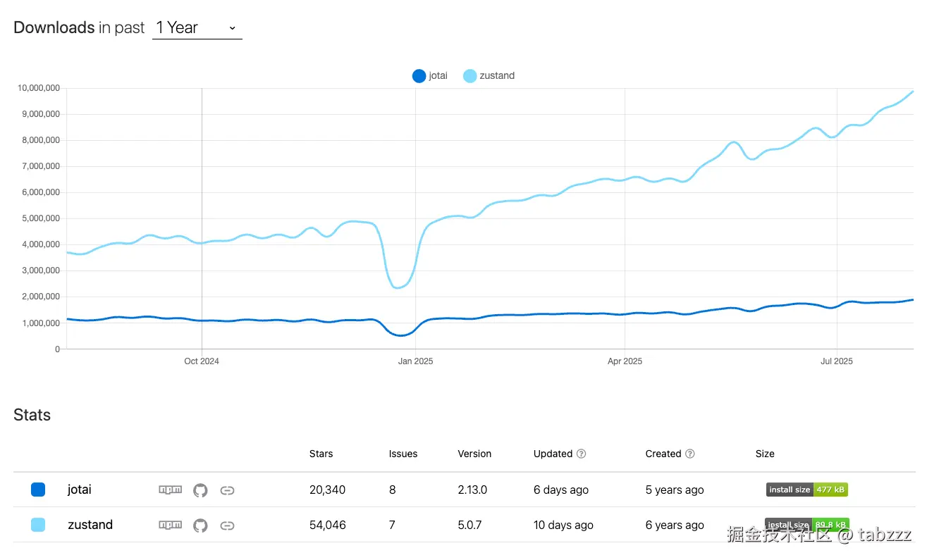Toggle the zustand series in chart legend
Image resolution: width=927 pixels, height=560 pixels.
[489, 75]
